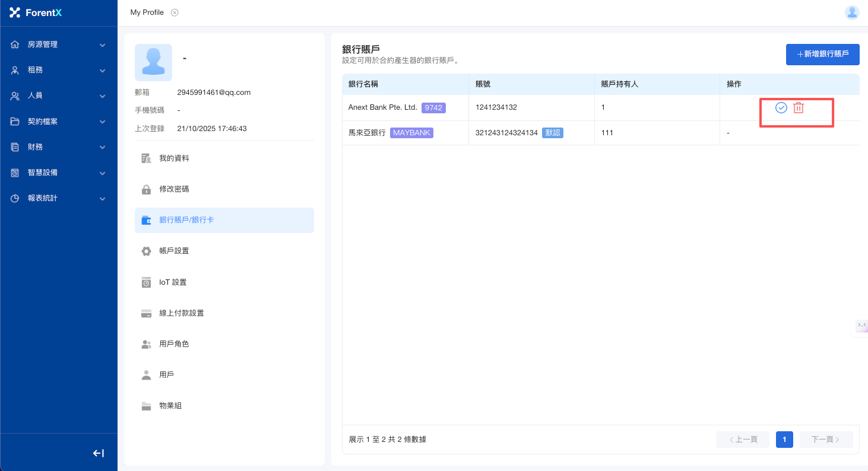Click the delete trash icon for Anext Bank
Screen dimensions: 868x471
point(799,108)
